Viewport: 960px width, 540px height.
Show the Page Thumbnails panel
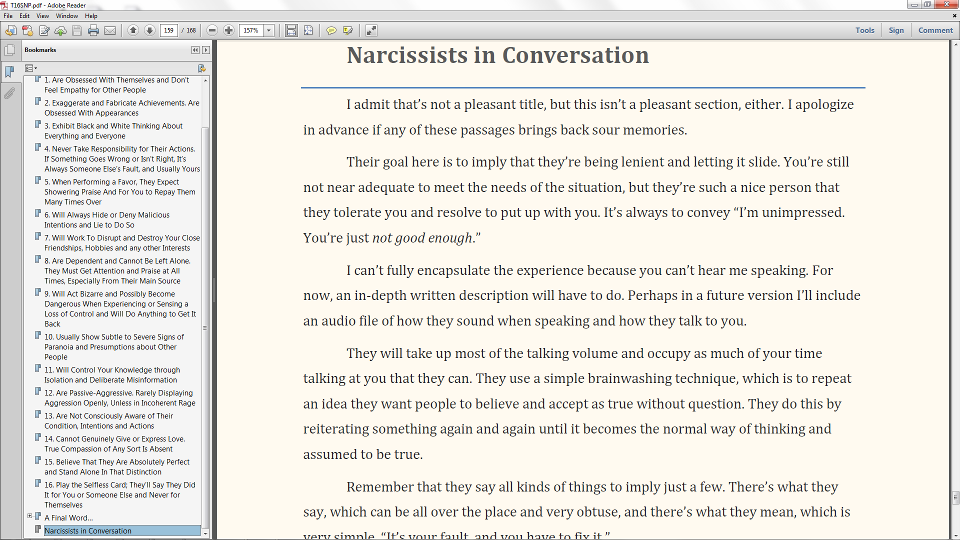click(x=9, y=50)
